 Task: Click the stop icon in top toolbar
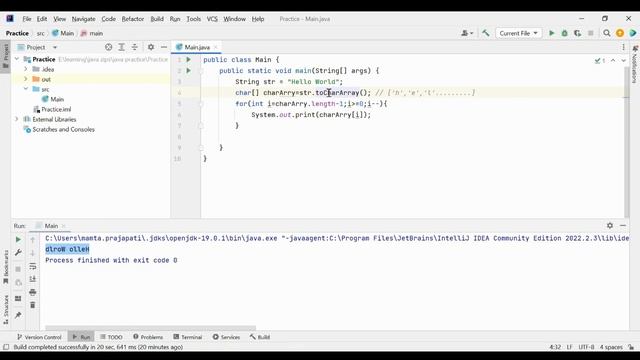(590, 33)
